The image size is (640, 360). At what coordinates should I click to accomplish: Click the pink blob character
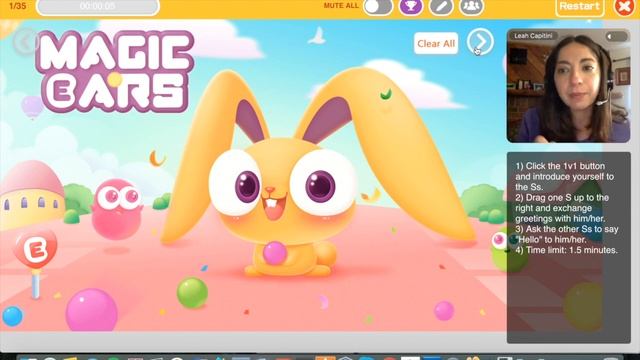point(117,209)
